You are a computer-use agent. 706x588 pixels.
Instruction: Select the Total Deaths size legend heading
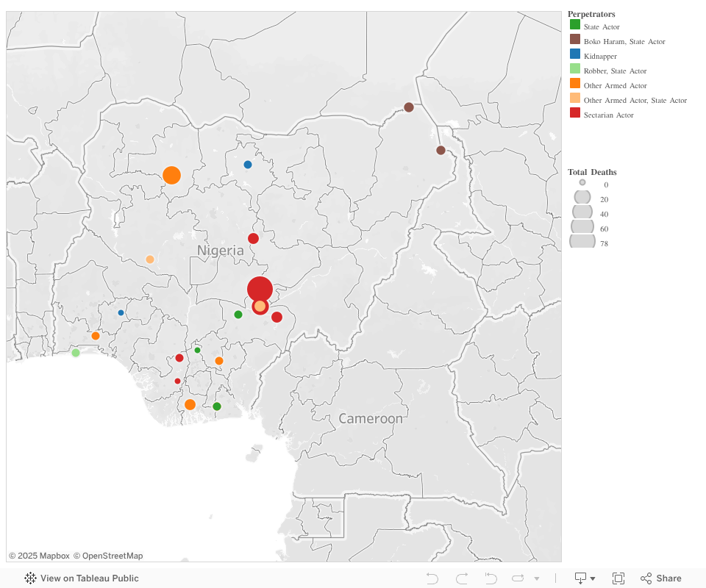(592, 171)
